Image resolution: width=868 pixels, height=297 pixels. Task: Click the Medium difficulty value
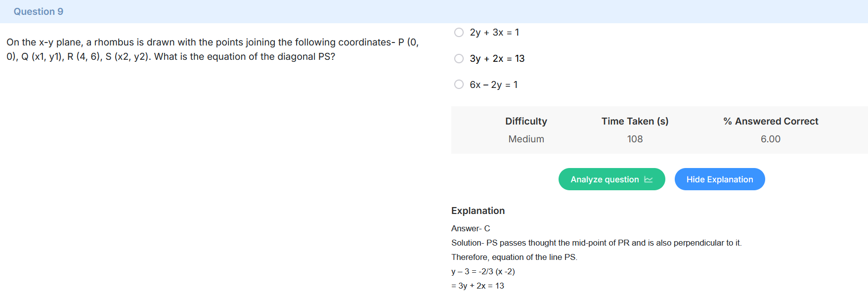526,139
